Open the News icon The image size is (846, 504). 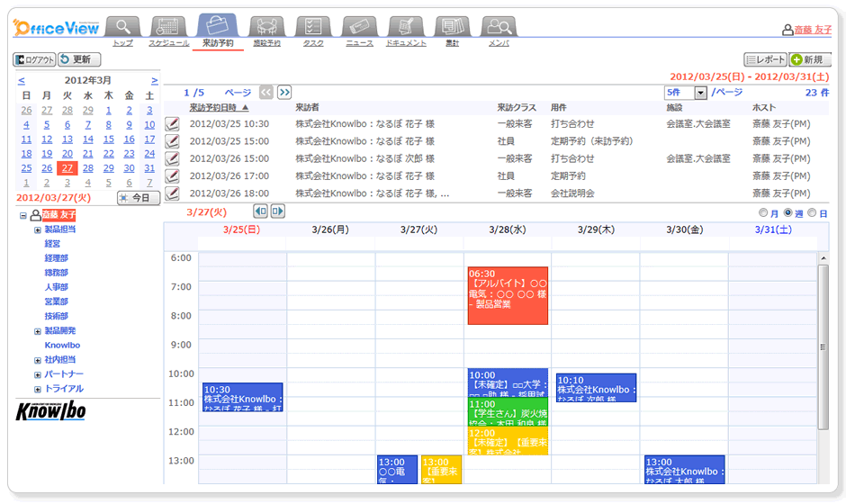point(359,25)
